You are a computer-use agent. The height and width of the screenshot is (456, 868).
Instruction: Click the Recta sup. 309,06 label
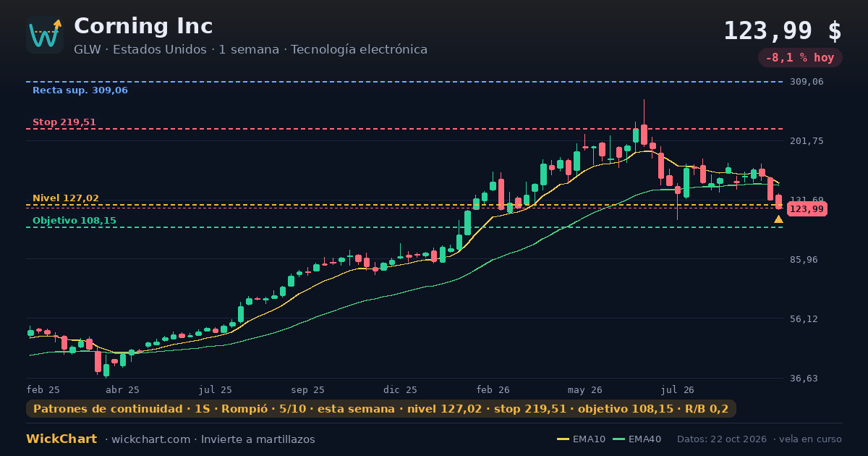(80, 90)
